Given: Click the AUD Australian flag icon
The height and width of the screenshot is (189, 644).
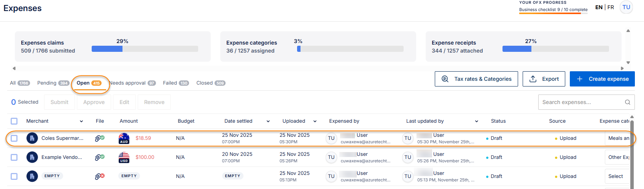Looking at the screenshot, I should click(x=124, y=138).
